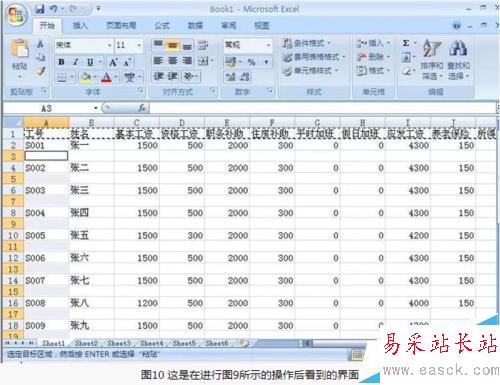Toggle center horizontal alignment
The height and width of the screenshot is (385, 500).
coord(173,61)
